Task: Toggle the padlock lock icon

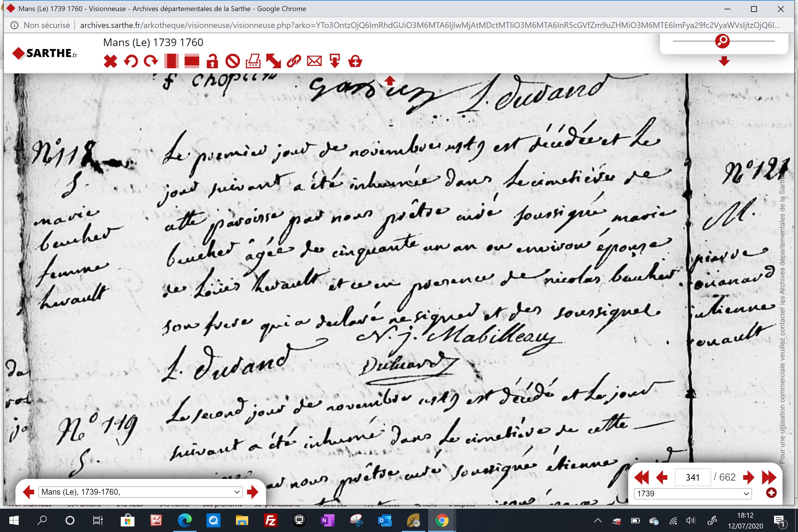Action: click(212, 62)
